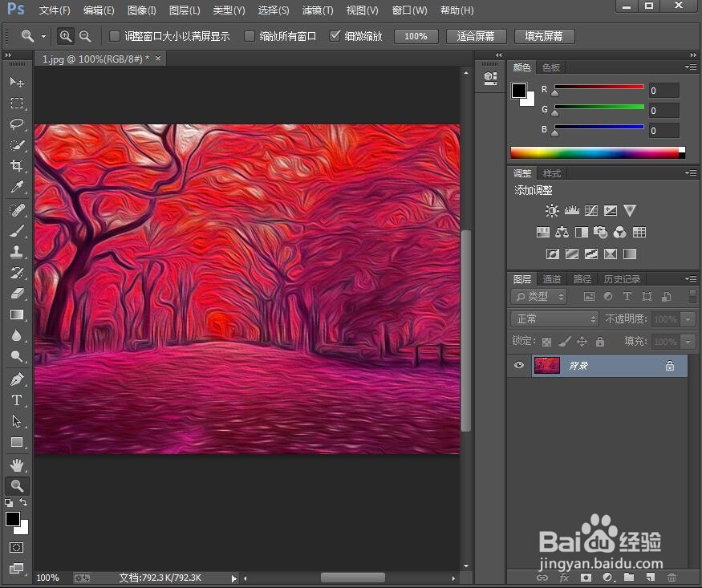Add a Levels adjustment
This screenshot has width=702, height=588.
[572, 210]
